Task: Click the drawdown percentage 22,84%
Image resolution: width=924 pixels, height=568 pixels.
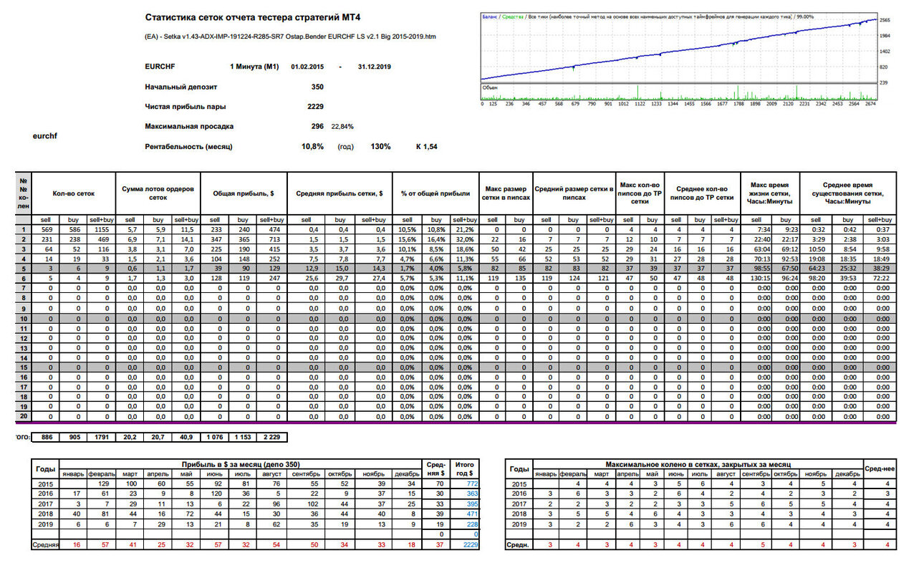Action: [x=342, y=126]
